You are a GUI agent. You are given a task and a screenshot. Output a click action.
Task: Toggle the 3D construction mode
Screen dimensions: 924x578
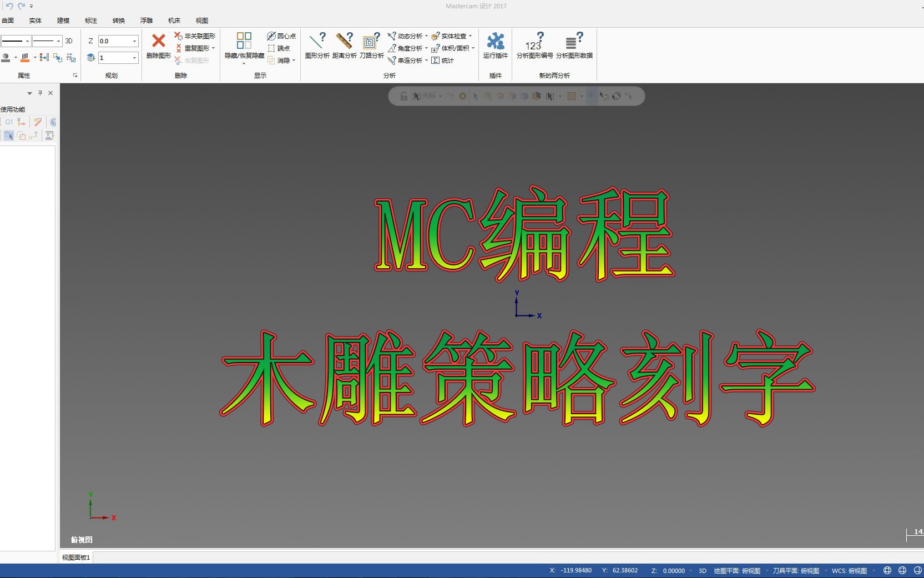click(68, 41)
